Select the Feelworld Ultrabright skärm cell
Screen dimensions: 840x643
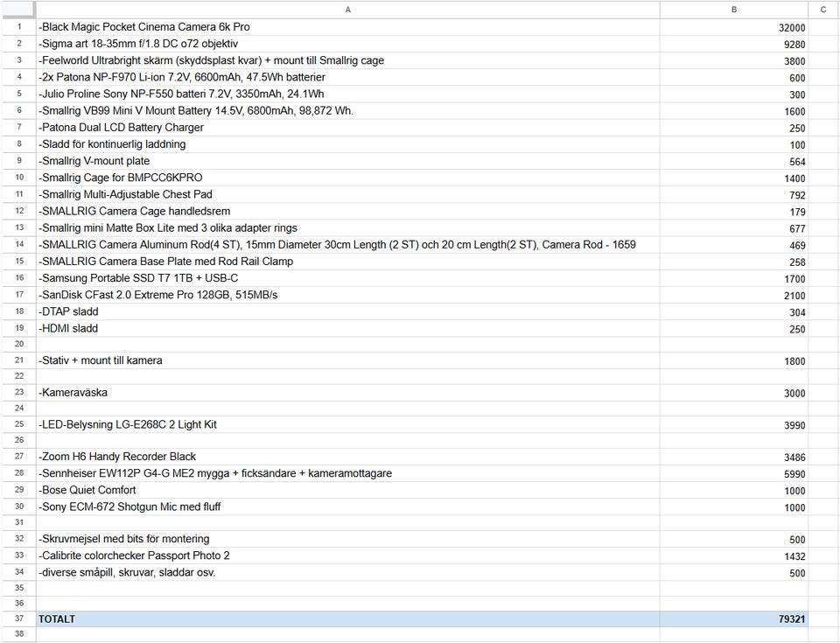point(347,60)
